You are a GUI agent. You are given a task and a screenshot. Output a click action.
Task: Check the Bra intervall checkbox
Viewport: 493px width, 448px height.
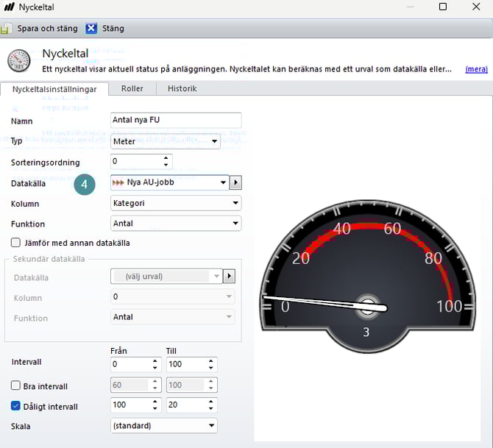15,386
